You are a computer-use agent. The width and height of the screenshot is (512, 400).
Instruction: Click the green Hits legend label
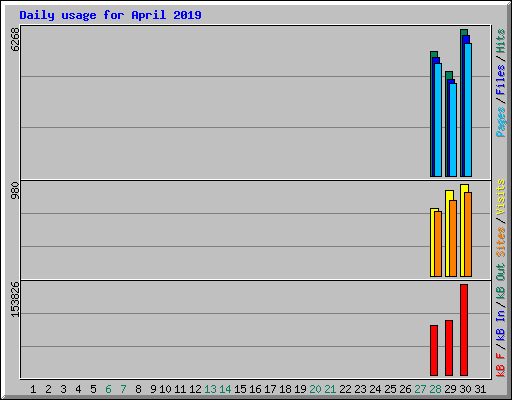coord(501,41)
